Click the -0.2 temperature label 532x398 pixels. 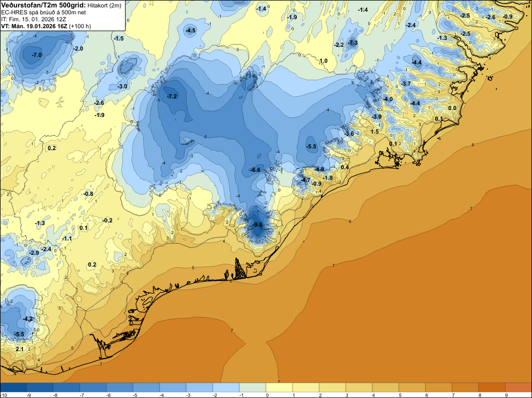pyautogui.click(x=107, y=220)
